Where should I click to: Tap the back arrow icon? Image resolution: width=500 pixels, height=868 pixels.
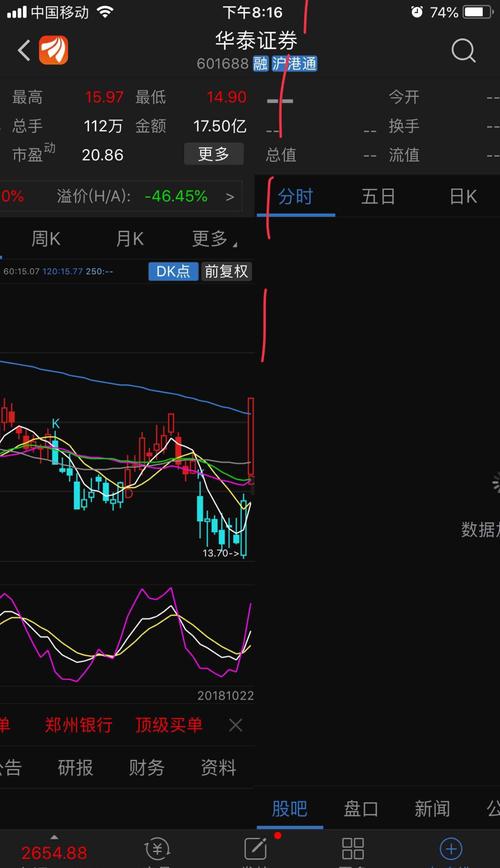[x=24, y=51]
